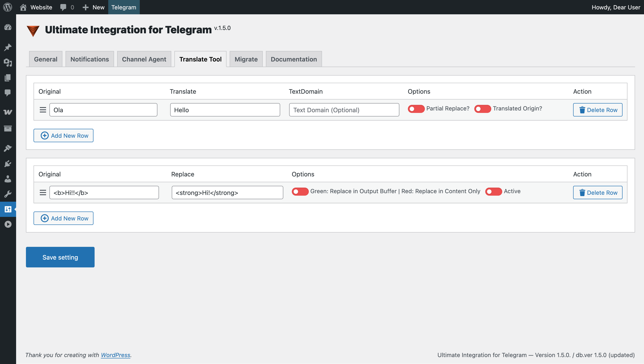Switch to the General tab
Viewport: 644px width, 364px height.
coord(45,59)
